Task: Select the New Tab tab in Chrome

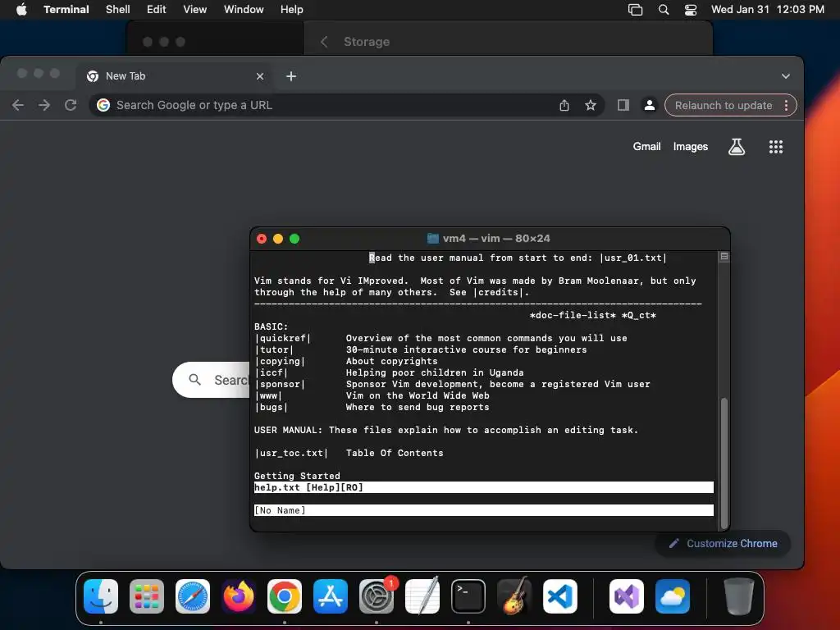Action: (174, 76)
